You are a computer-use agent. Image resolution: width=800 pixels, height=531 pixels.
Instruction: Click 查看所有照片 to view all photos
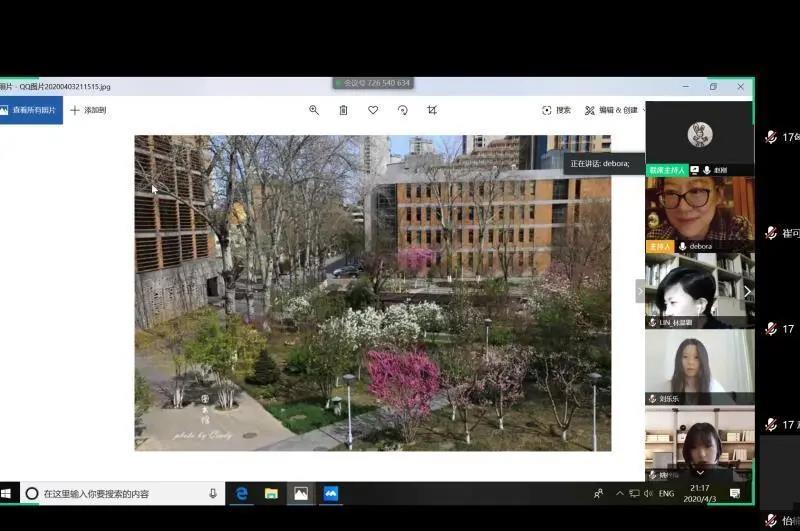pyautogui.click(x=30, y=110)
